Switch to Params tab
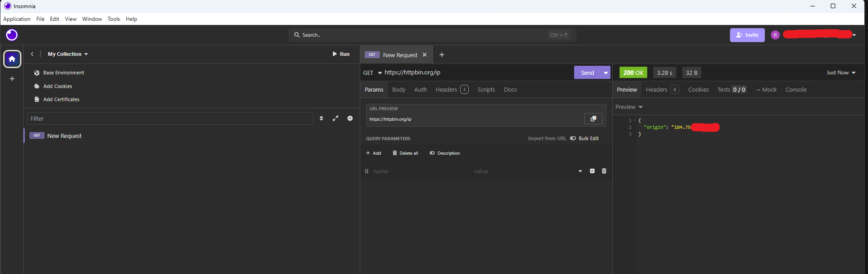The height and width of the screenshot is (274, 868). tap(374, 90)
